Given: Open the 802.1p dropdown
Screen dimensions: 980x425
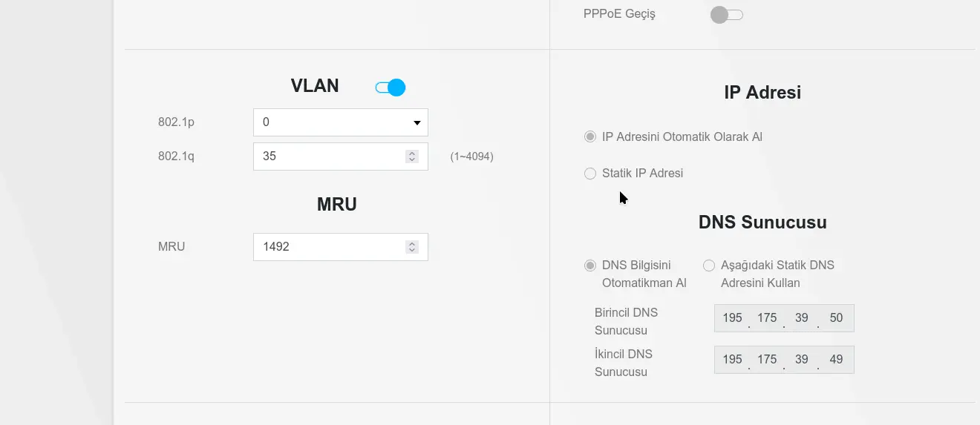Looking at the screenshot, I should (x=340, y=122).
